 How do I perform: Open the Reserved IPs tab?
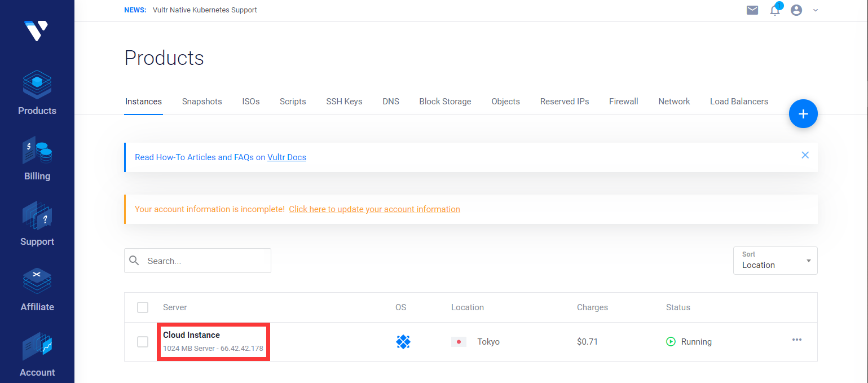[x=565, y=102]
